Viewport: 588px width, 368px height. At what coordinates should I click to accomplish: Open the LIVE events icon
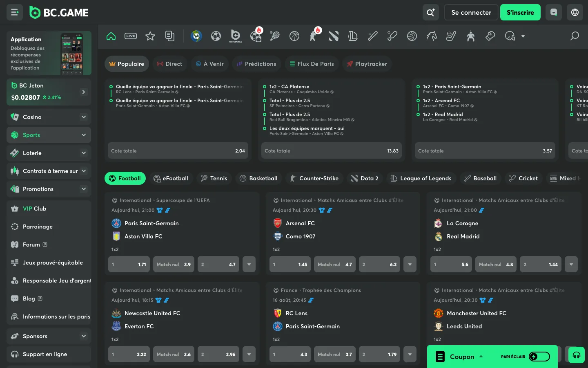click(x=131, y=36)
